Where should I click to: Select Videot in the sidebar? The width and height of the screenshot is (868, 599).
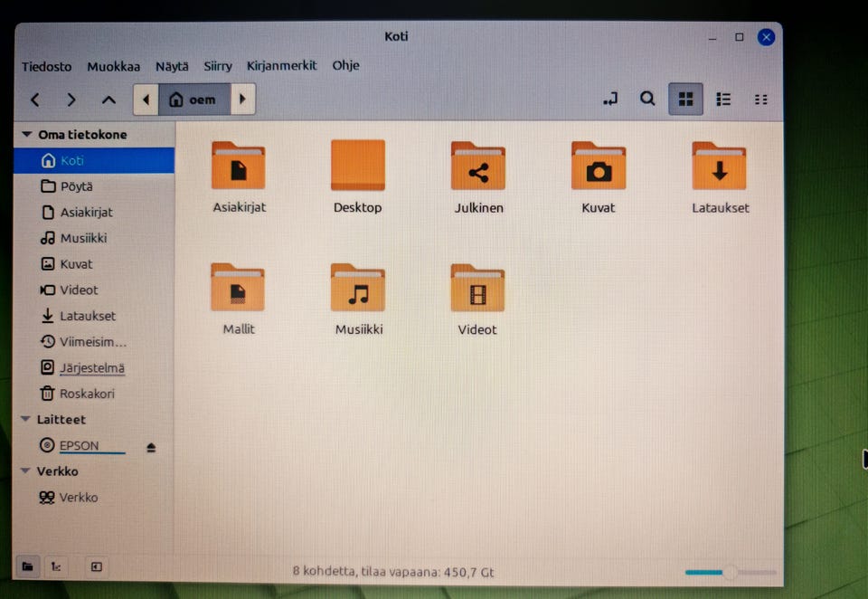[x=93, y=290]
